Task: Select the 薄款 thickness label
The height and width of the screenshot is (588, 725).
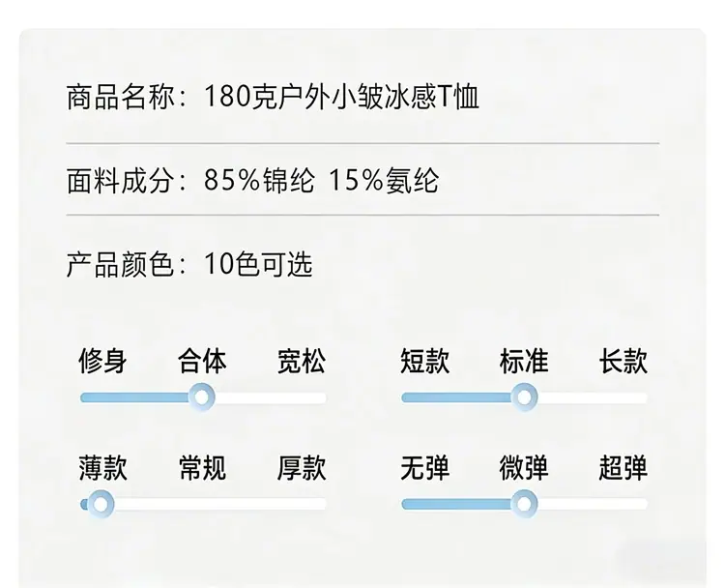Action: [102, 468]
